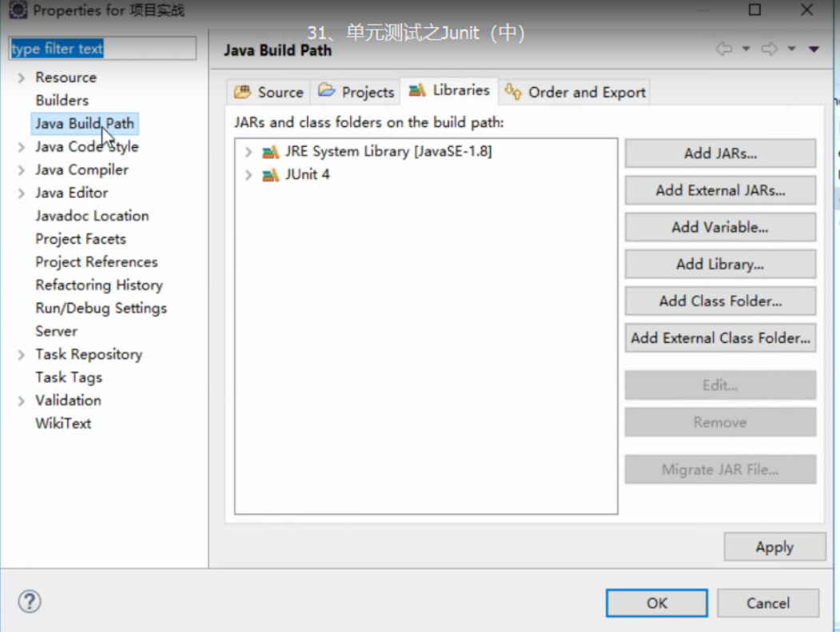
Task: Click the Remove button
Action: coord(720,423)
